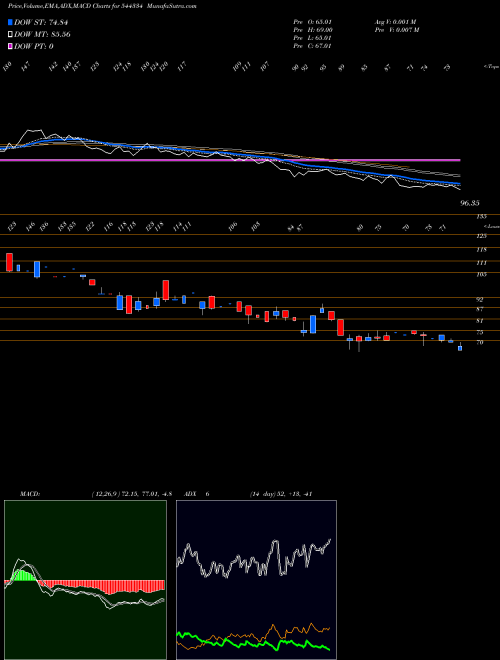The image size is (500, 660).
Task: Select the 'DOW ST: 74.84' legend text
Action: pos(41,23)
